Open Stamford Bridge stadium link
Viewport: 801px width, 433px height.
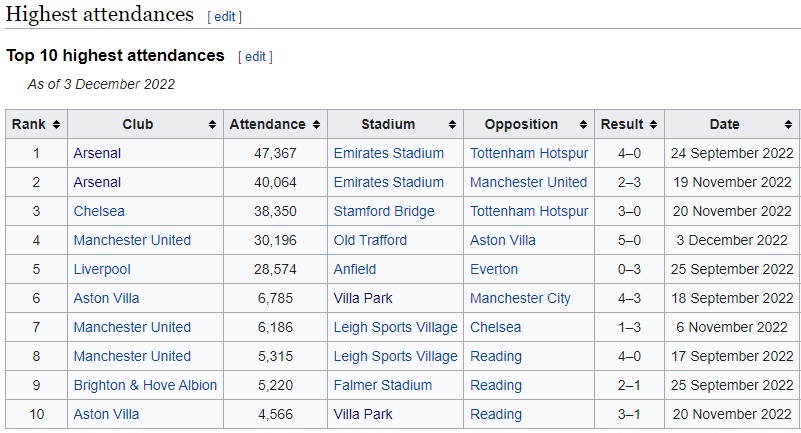384,211
